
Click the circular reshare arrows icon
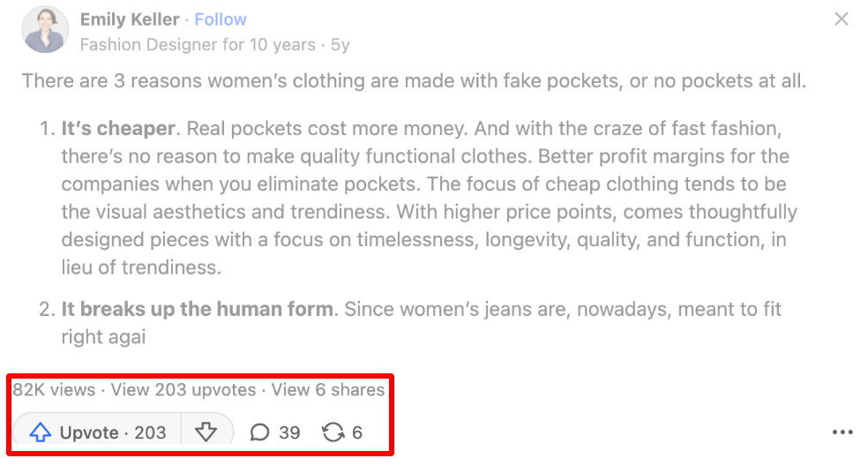coord(333,432)
